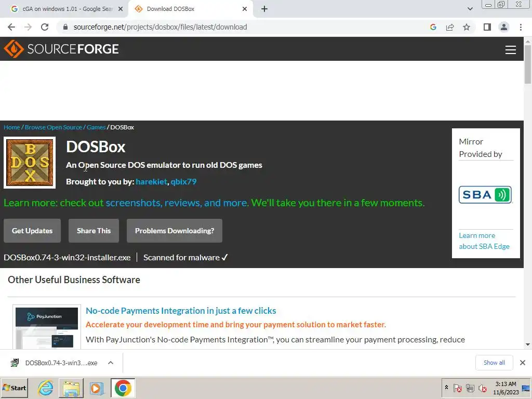This screenshot has height=399, width=532.
Task: Close the downloads bar
Action: (523, 363)
